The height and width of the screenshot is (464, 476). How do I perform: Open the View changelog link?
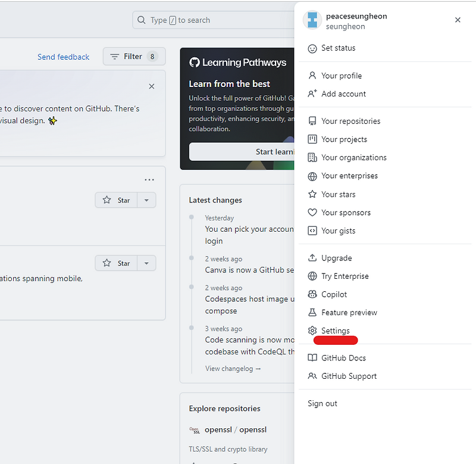click(233, 368)
